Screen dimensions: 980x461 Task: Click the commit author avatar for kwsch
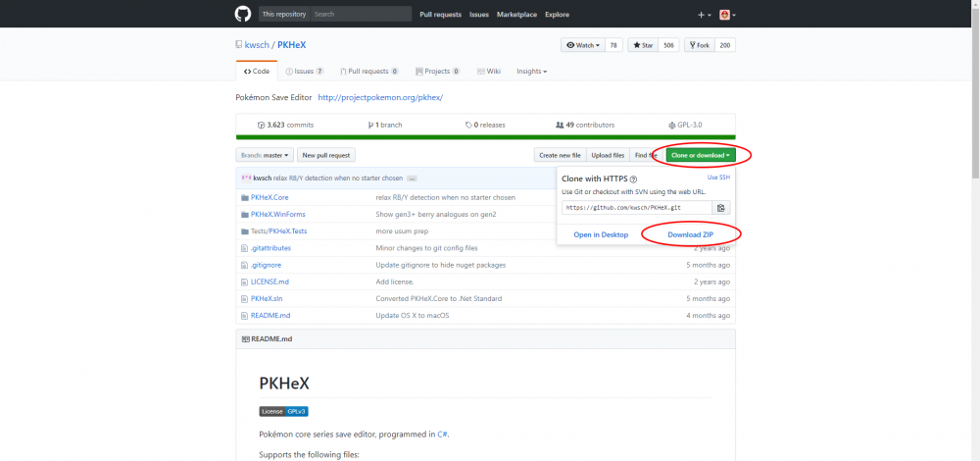pyautogui.click(x=245, y=179)
